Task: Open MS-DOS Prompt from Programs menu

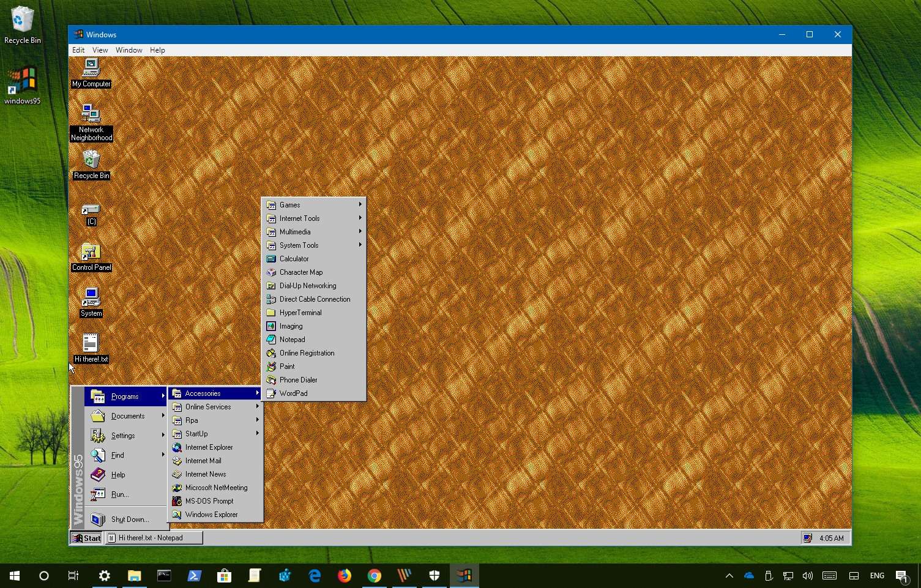Action: point(209,501)
